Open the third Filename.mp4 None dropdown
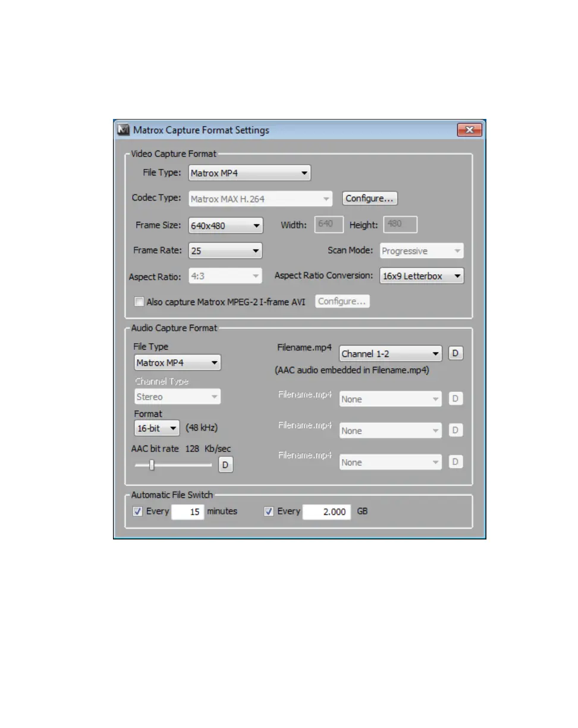Screen dimensions: 578x728 pos(391,431)
